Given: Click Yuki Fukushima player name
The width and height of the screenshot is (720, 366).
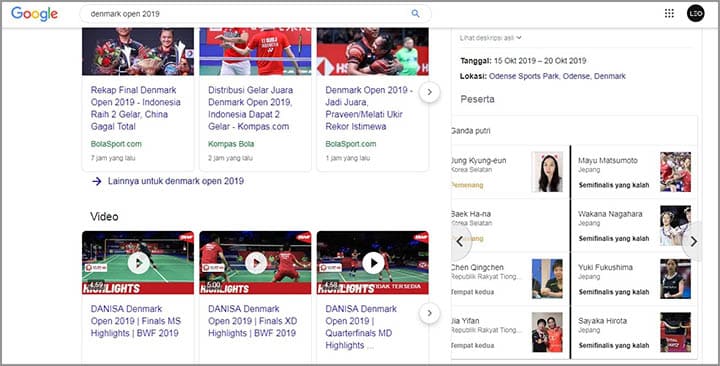Looking at the screenshot, I should click(x=605, y=267).
